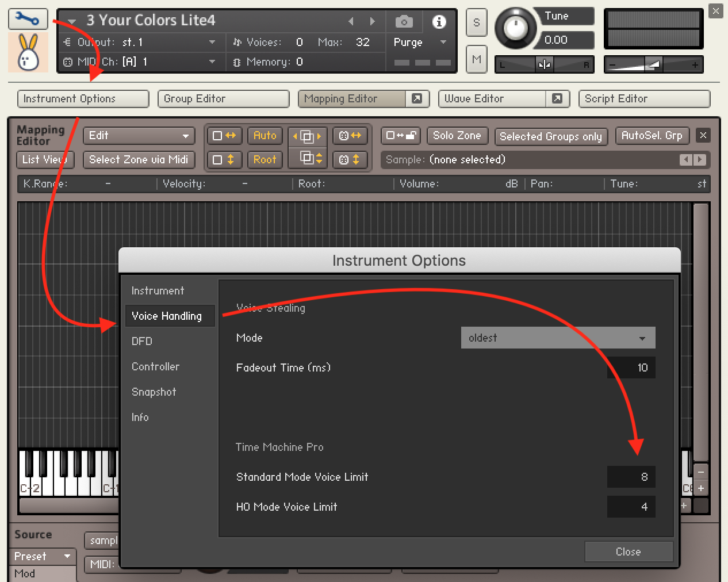Image resolution: width=728 pixels, height=582 pixels.
Task: Open the Edit dropdown menu
Action: pos(139,136)
